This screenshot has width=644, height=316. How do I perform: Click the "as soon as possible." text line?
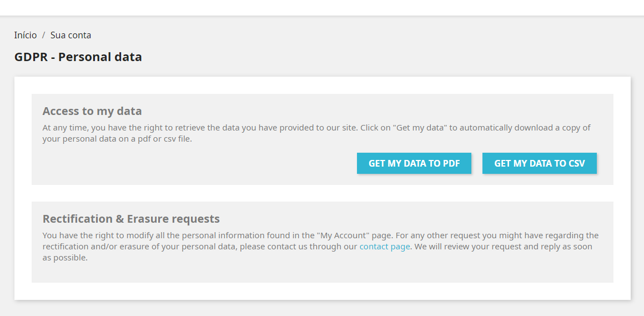pyautogui.click(x=65, y=258)
